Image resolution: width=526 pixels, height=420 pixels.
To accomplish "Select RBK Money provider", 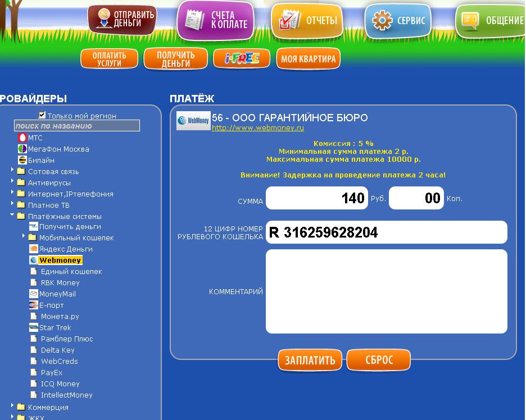I will [x=60, y=283].
